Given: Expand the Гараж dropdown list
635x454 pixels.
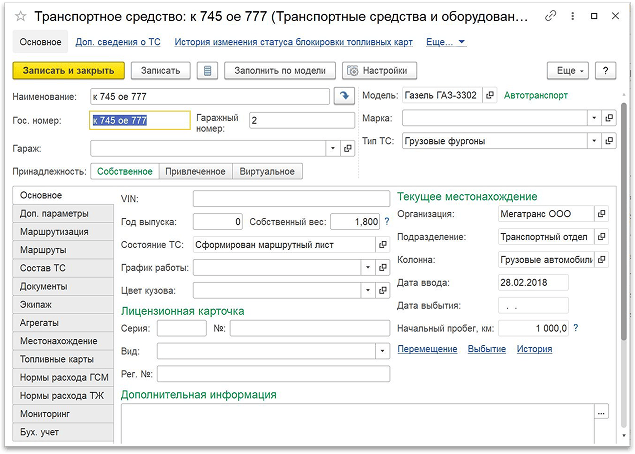Looking at the screenshot, I should pyautogui.click(x=333, y=149).
